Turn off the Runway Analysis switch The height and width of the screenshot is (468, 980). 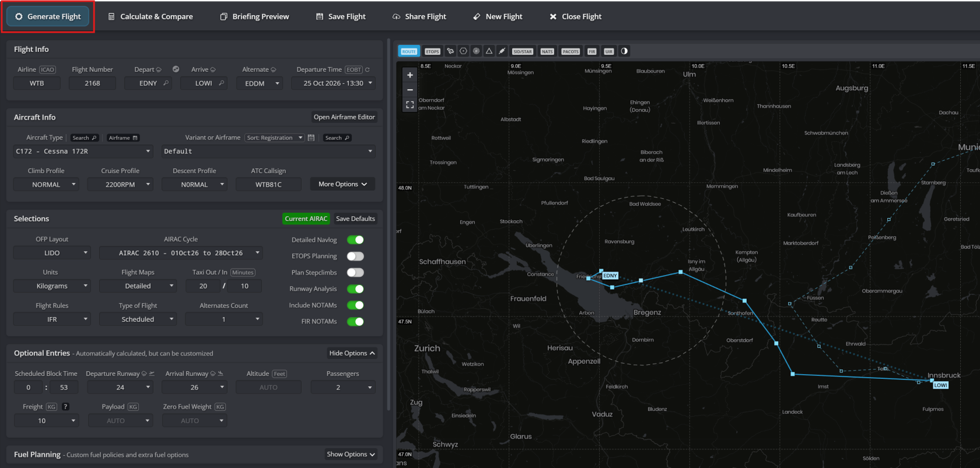[355, 289]
